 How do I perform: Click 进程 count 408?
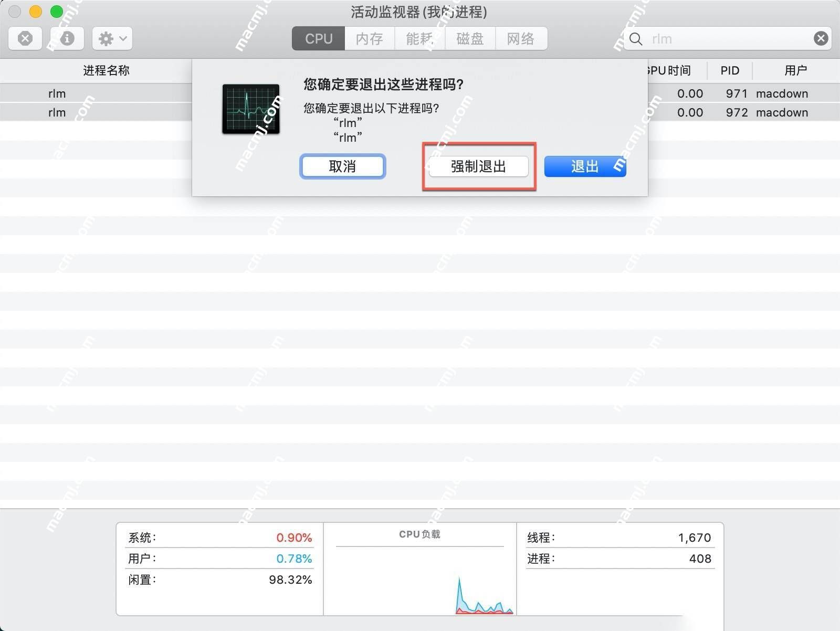click(700, 559)
